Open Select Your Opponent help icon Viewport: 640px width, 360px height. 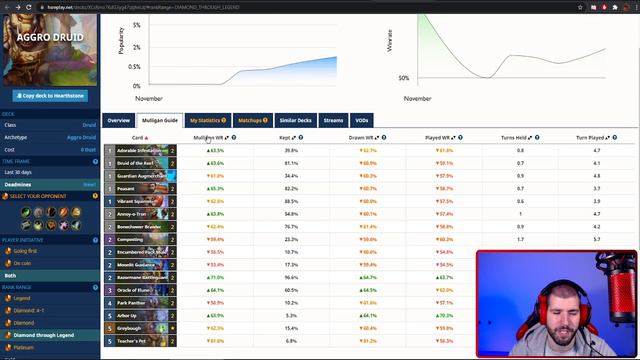[x=95, y=196]
